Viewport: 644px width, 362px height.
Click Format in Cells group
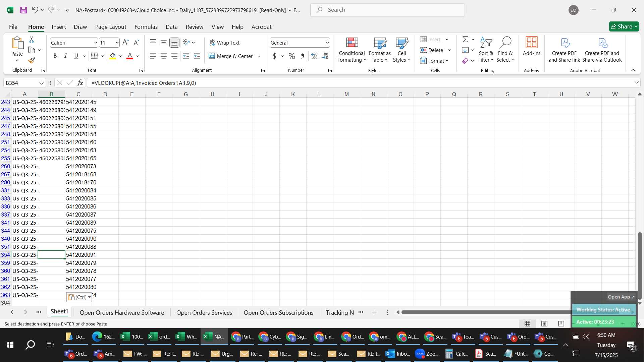coord(434,61)
